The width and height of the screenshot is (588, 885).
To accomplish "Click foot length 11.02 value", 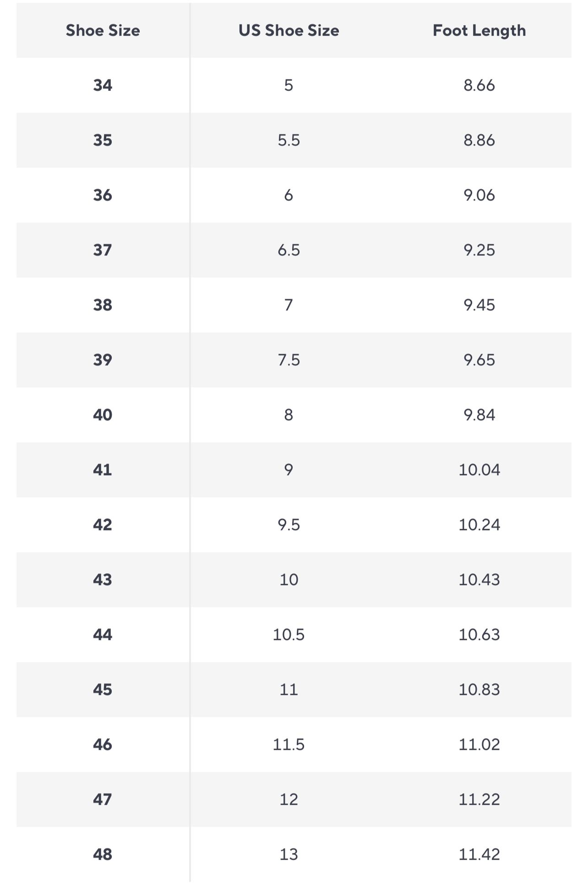I will [x=479, y=744].
